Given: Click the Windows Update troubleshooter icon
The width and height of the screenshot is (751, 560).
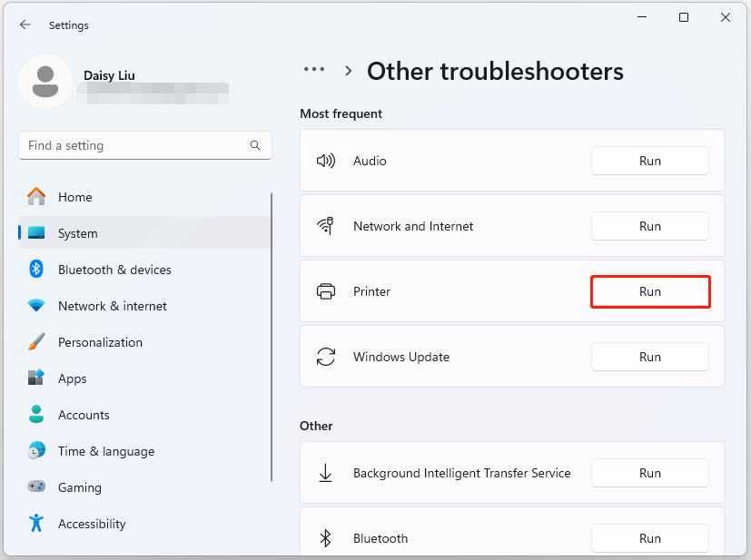Looking at the screenshot, I should (x=325, y=357).
